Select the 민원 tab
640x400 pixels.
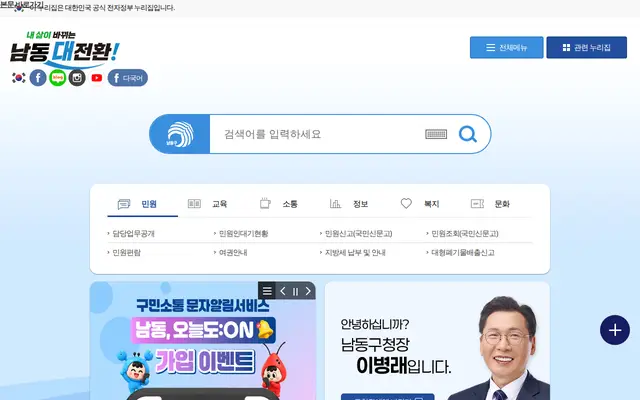click(x=142, y=204)
